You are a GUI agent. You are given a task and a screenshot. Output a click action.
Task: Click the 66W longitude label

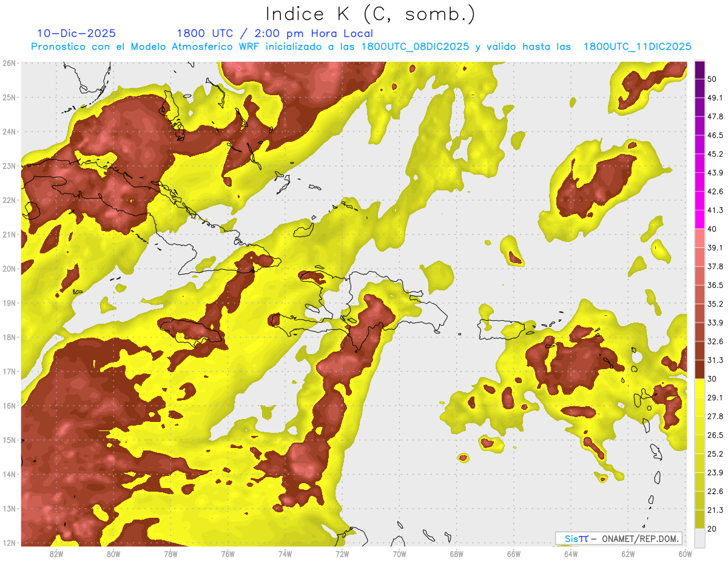(x=513, y=554)
